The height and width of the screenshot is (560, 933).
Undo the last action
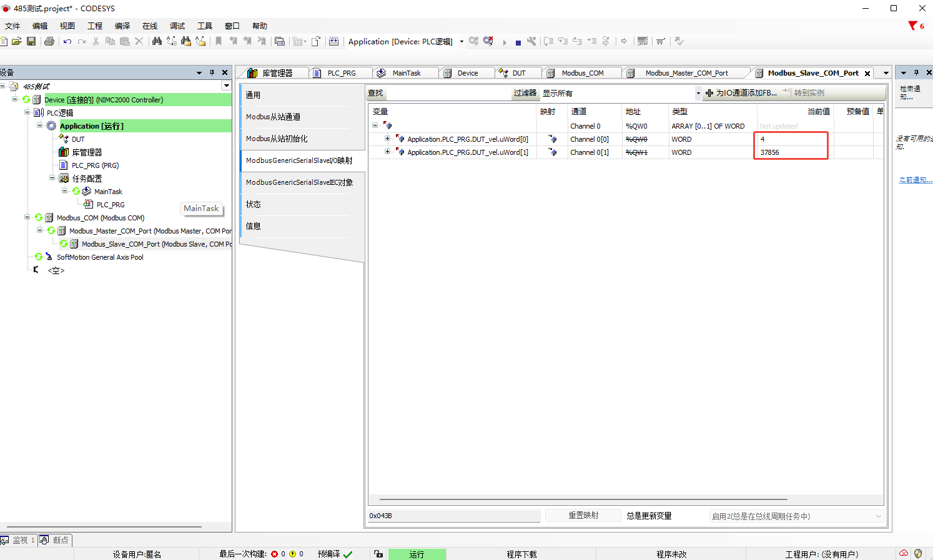67,41
